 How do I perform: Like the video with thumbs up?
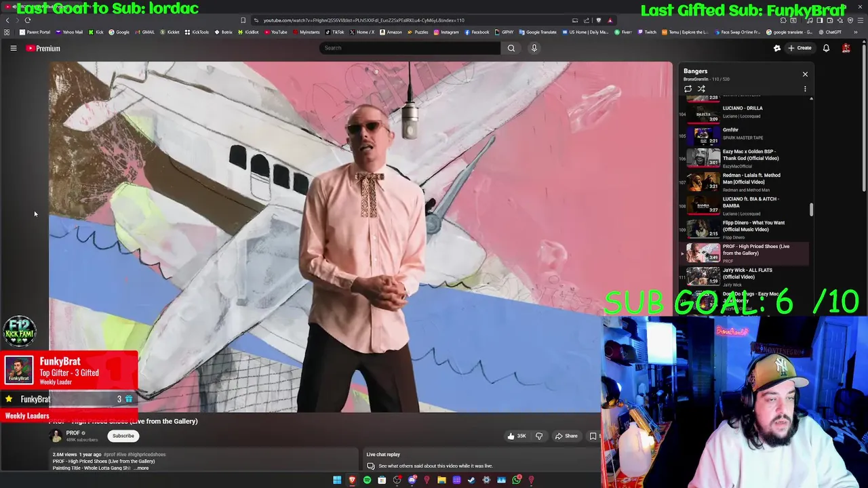[x=516, y=436]
